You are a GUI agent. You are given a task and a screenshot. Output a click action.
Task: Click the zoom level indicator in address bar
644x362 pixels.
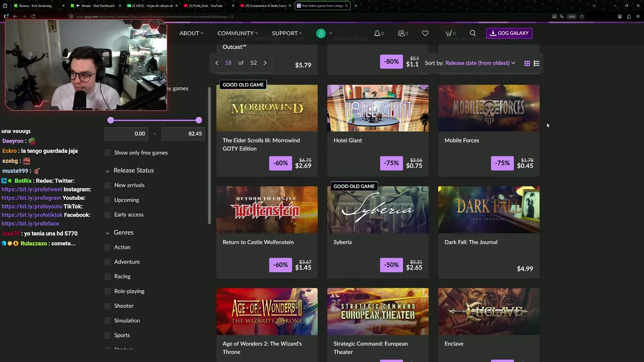(x=572, y=16)
